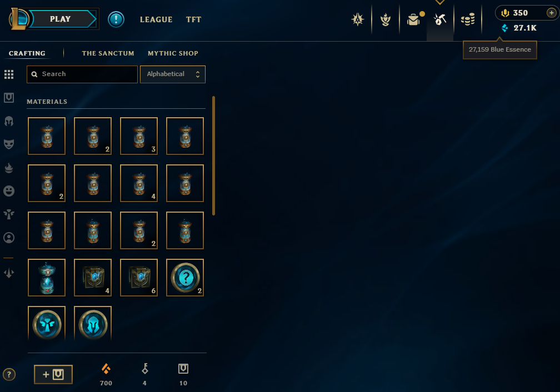Image resolution: width=560 pixels, height=392 pixels.
Task: Click the materials list scrollbar
Action: tap(213, 155)
